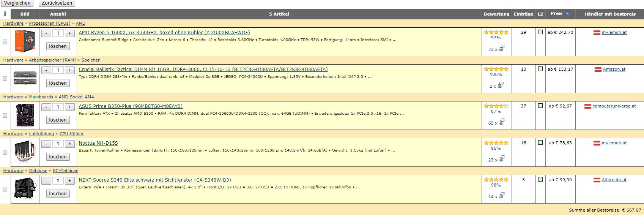Screen dimensions: 644x215
Task: Go to AMD Sockel AM4 breadcrumb
Action: [76, 97]
